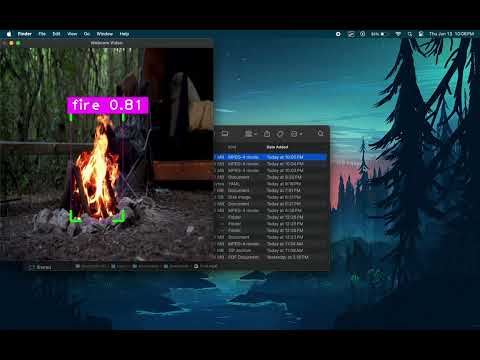This screenshot has height=360, width=480.
Task: Sort by the Date Added column header
Action: (277, 147)
